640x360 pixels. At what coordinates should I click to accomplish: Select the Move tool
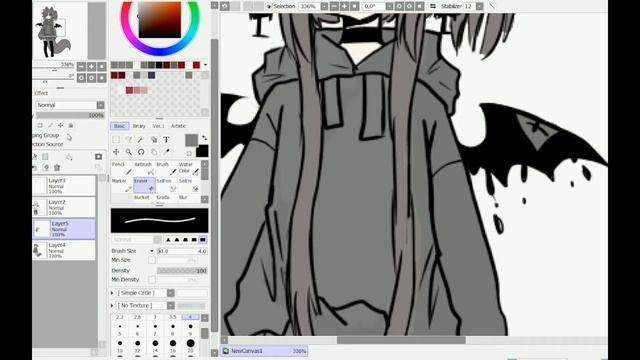pyautogui.click(x=116, y=152)
